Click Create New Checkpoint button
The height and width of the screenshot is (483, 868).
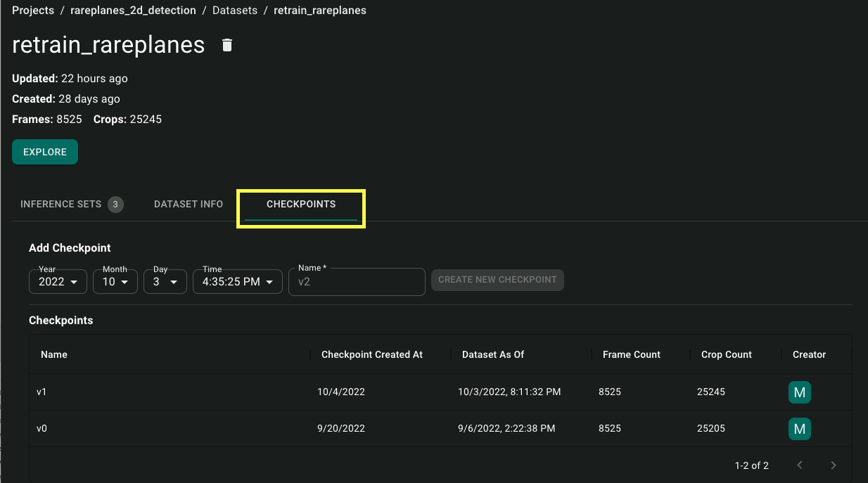(497, 280)
